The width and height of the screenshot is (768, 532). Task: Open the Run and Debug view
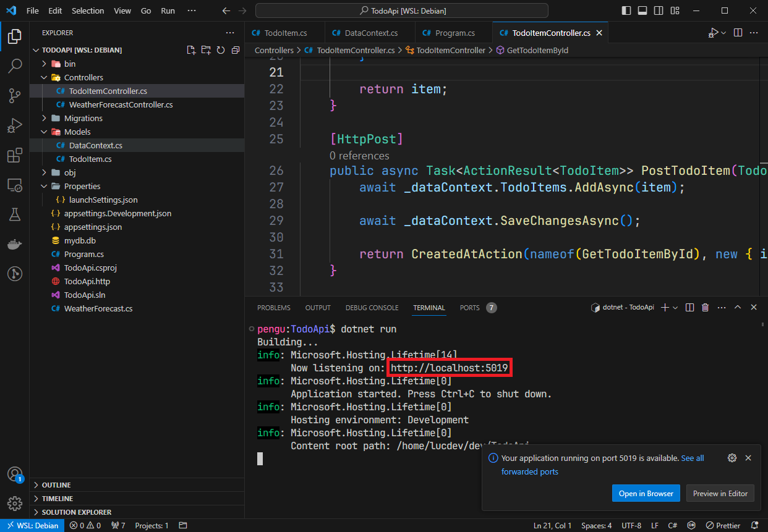tap(15, 125)
